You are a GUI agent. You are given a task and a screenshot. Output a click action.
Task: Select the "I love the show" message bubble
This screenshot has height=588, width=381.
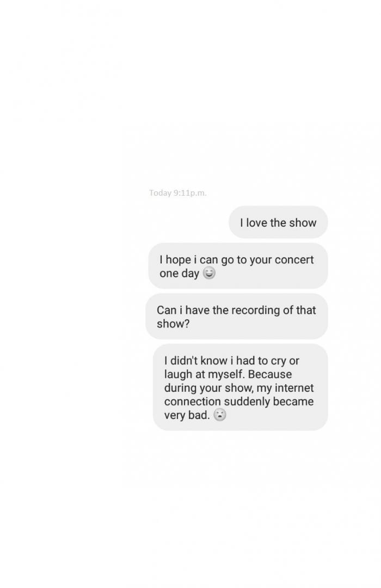(278, 222)
